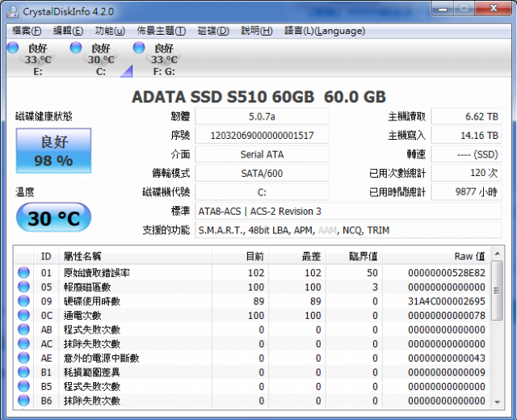Select the C: drive at 30 °C
This screenshot has height=420, width=517.
tap(101, 59)
